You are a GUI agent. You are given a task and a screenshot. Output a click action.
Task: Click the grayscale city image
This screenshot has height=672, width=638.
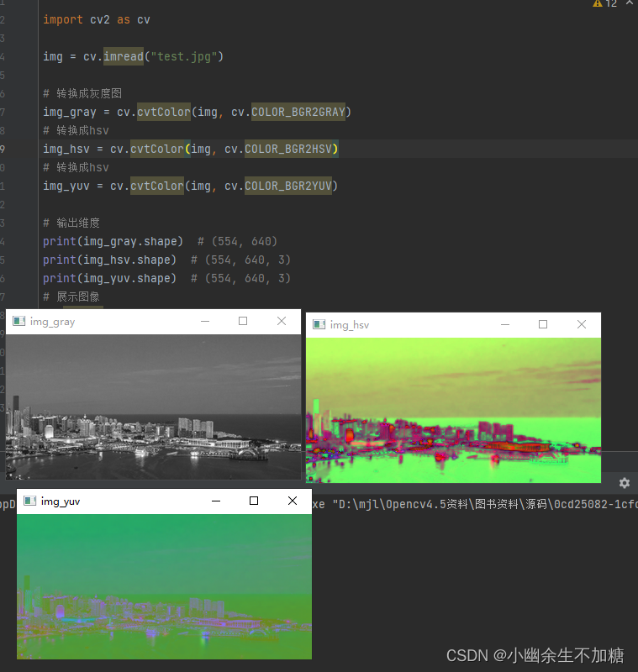point(153,407)
